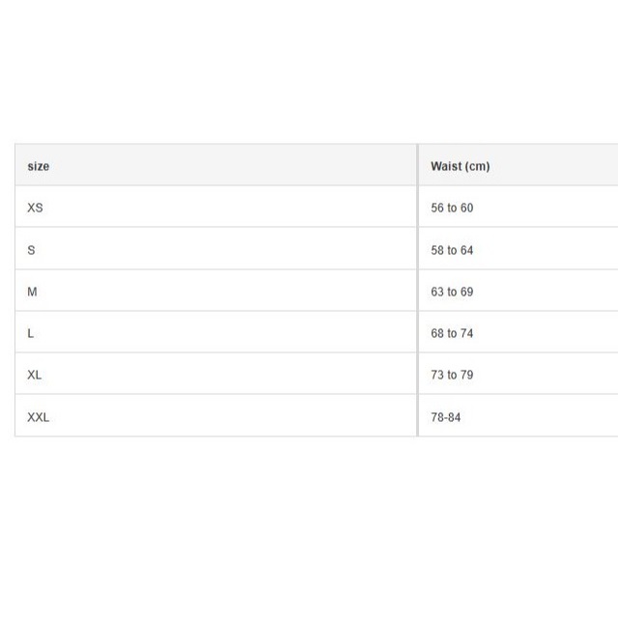This screenshot has width=644, height=644.
Task: Click the number 78 in XXL waist range
Action: [x=437, y=417]
